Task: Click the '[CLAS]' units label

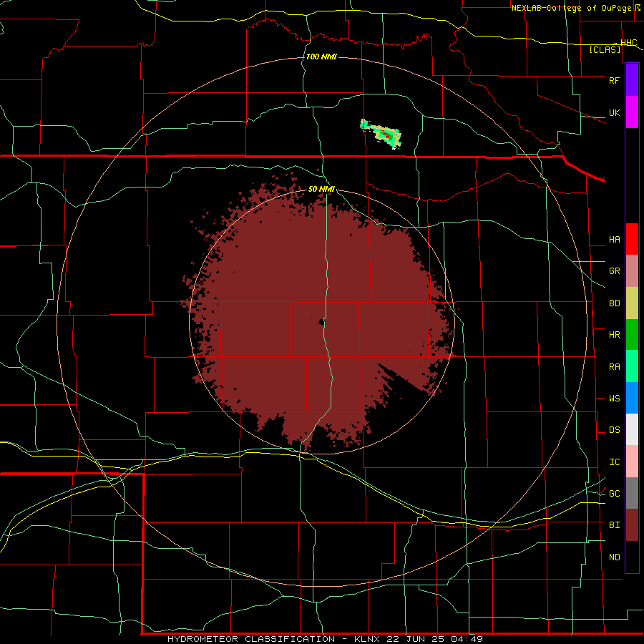Action: tap(605, 49)
